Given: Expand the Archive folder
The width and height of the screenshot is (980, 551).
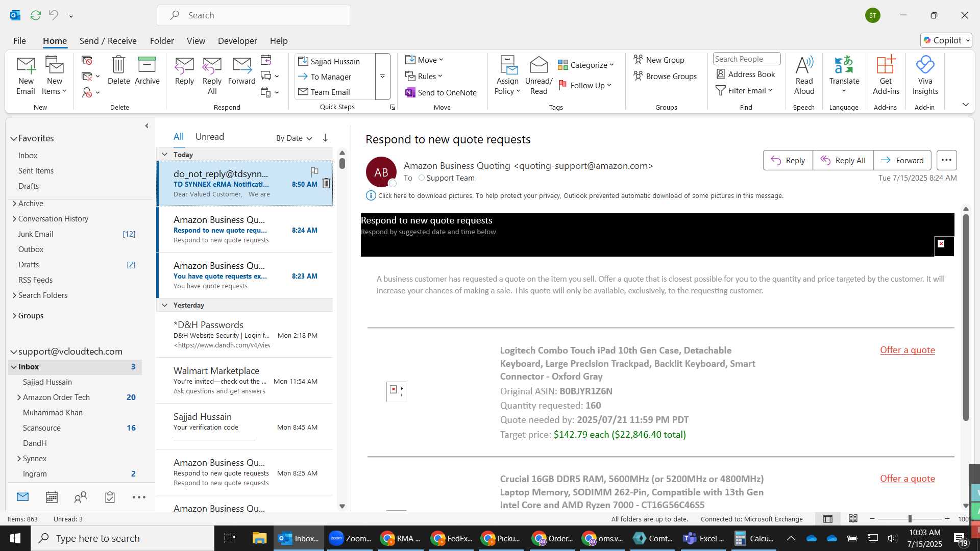Looking at the screenshot, I should (x=14, y=204).
